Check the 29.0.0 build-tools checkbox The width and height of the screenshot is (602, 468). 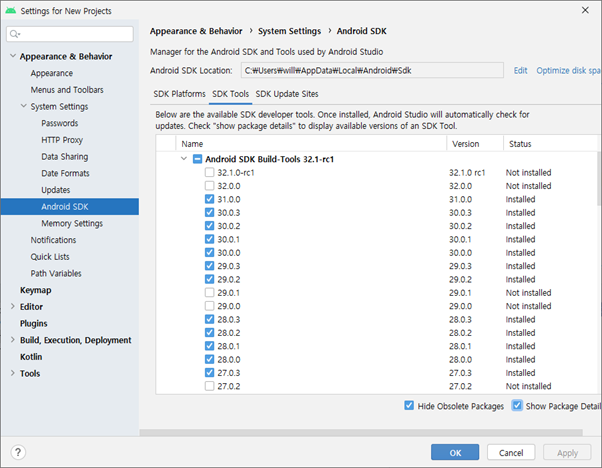(209, 306)
